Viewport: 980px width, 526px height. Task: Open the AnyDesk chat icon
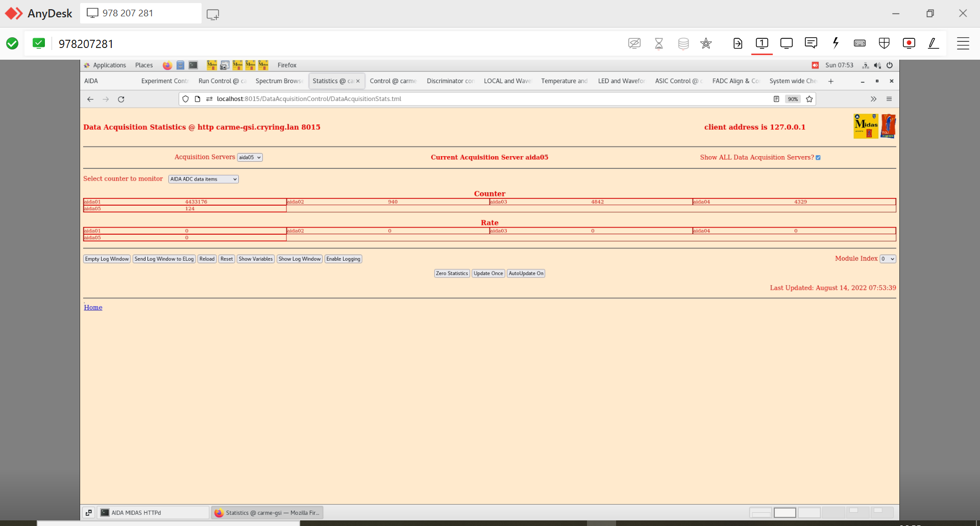click(811, 43)
